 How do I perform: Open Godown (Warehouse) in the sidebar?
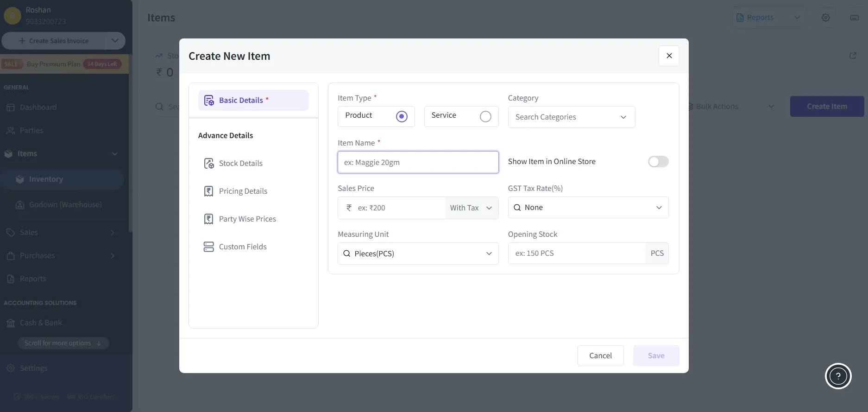[x=65, y=204]
